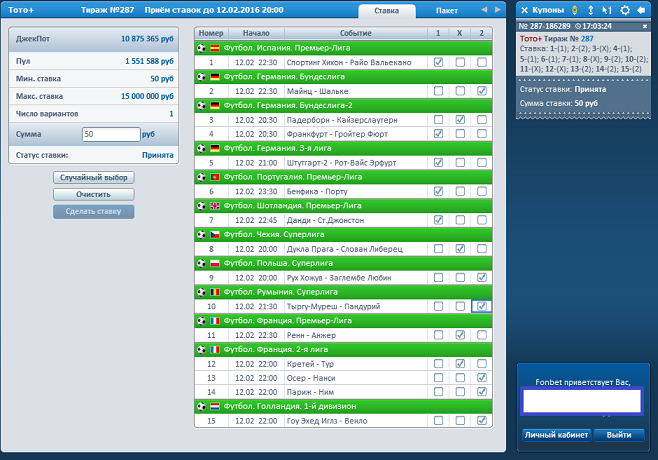Screen dimensions: 658x460
Task: Switch to the Ставка tab
Action: pyautogui.click(x=386, y=11)
